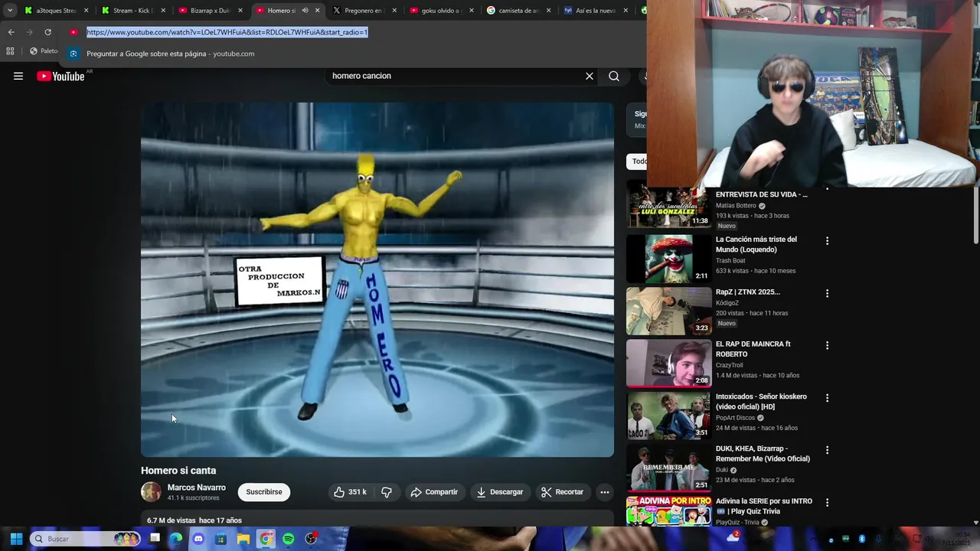The width and height of the screenshot is (980, 551).
Task: Click the taskbar Buscar search box
Action: 86,539
